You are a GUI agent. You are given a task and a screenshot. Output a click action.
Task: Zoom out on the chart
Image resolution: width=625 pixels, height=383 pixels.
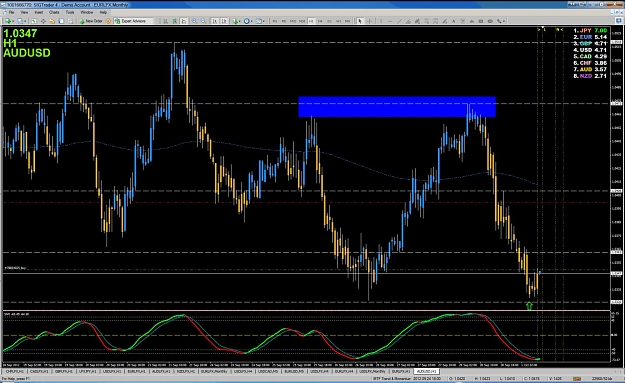pos(203,21)
